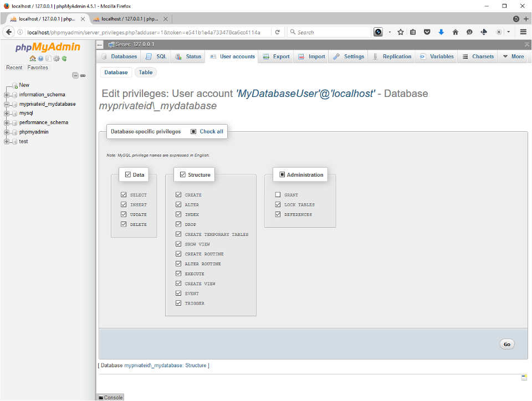Expand the test database node
532x401 pixels.
[x=7, y=142]
